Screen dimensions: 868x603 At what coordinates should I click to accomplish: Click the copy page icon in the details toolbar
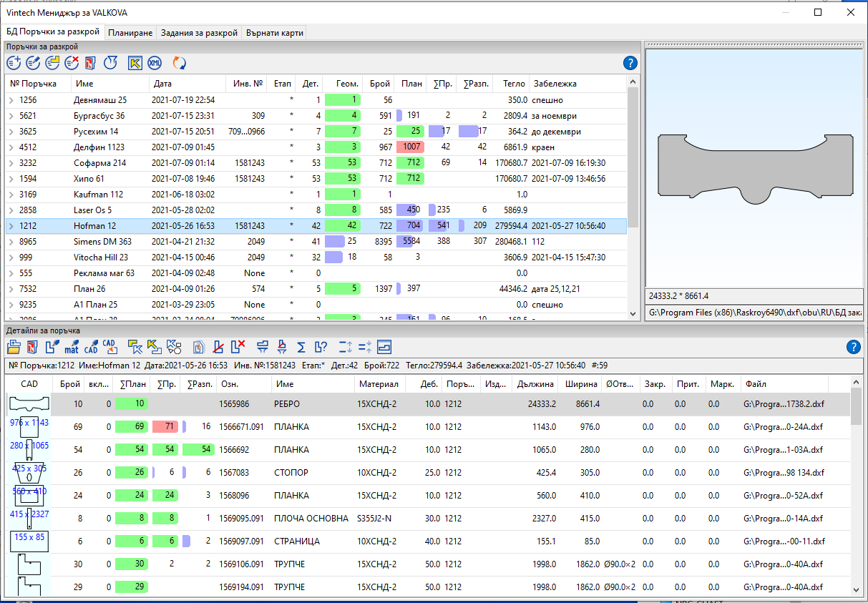coord(200,348)
